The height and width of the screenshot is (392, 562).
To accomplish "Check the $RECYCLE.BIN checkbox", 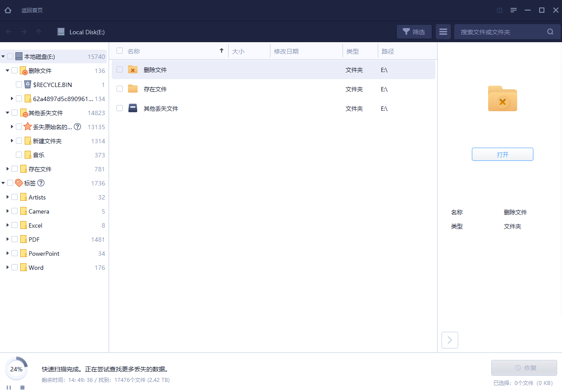I will click(19, 84).
